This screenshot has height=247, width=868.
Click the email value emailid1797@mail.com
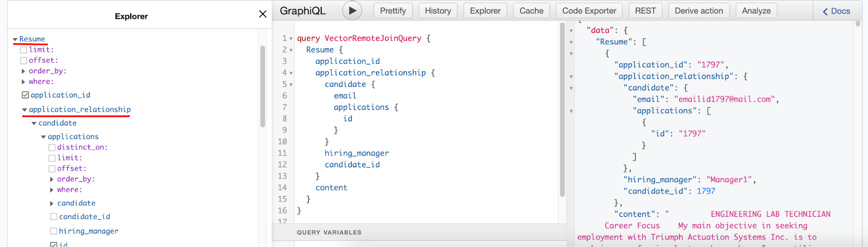pyautogui.click(x=724, y=99)
